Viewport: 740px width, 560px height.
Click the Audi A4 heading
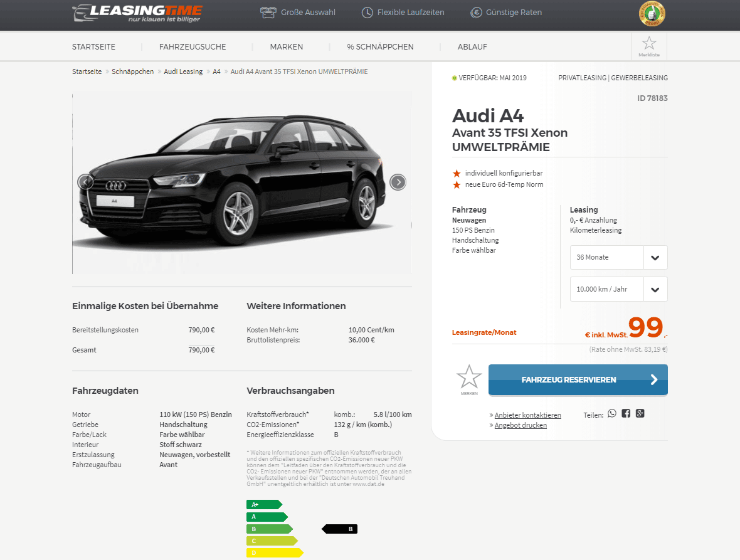488,115
